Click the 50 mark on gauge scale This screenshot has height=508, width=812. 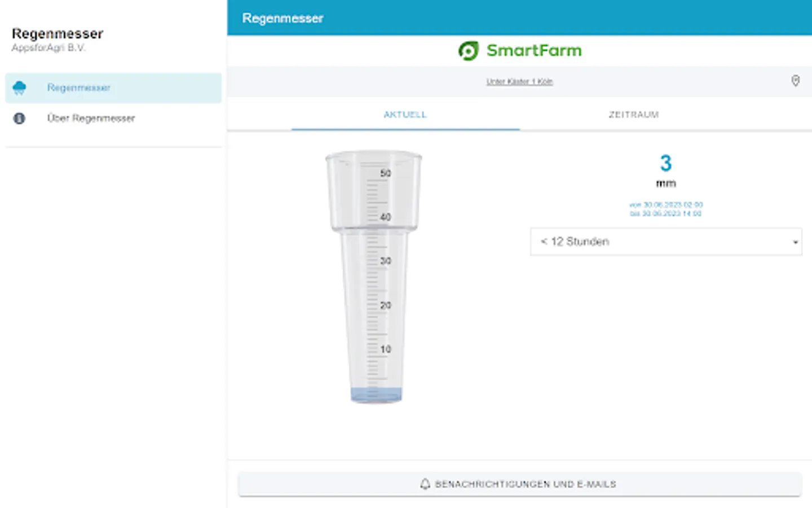pyautogui.click(x=385, y=173)
